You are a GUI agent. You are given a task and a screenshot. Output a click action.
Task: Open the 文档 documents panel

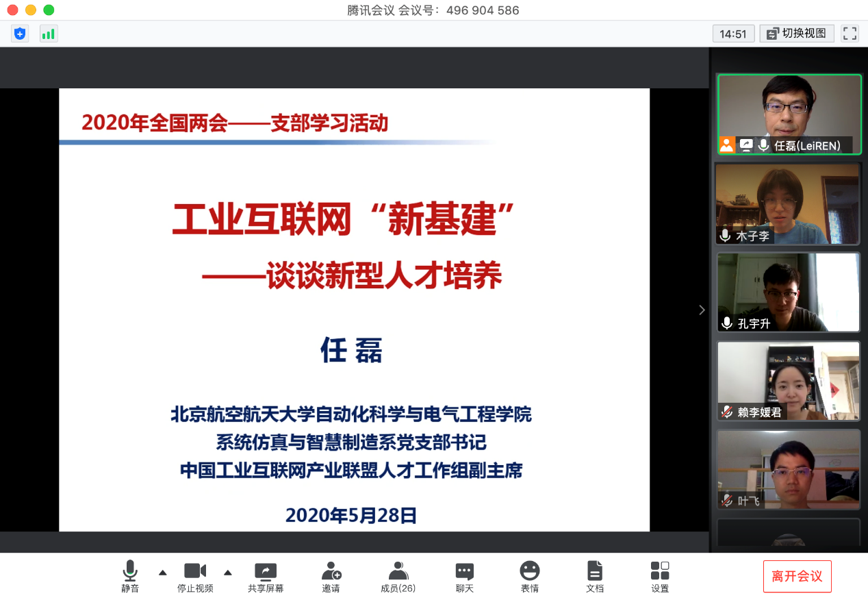[595, 576]
